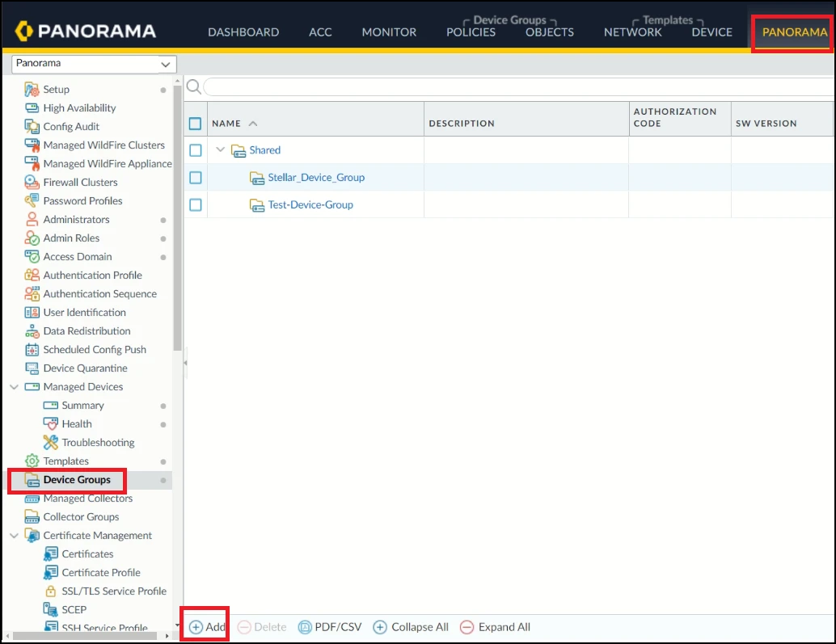This screenshot has width=836, height=644.
Task: Click the Templates gear icon
Action: [x=32, y=461]
